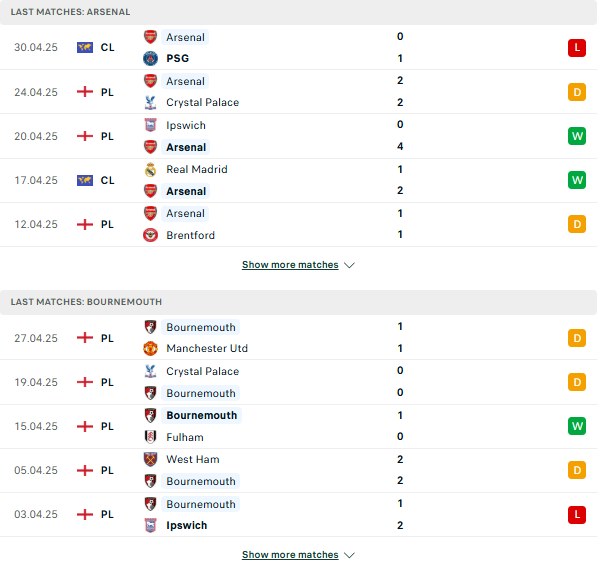This screenshot has height=579, width=600.
Task: Click the PSG club crest icon
Action: click(x=150, y=59)
